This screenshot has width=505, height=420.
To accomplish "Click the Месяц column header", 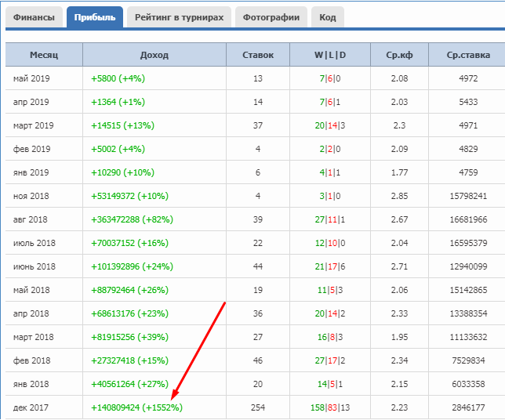I will click(x=44, y=55).
